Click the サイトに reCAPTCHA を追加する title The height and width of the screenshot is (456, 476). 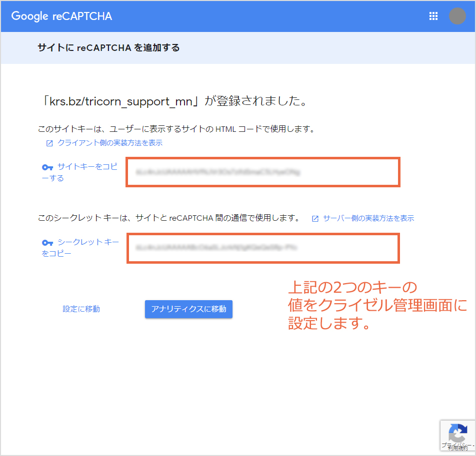point(108,47)
